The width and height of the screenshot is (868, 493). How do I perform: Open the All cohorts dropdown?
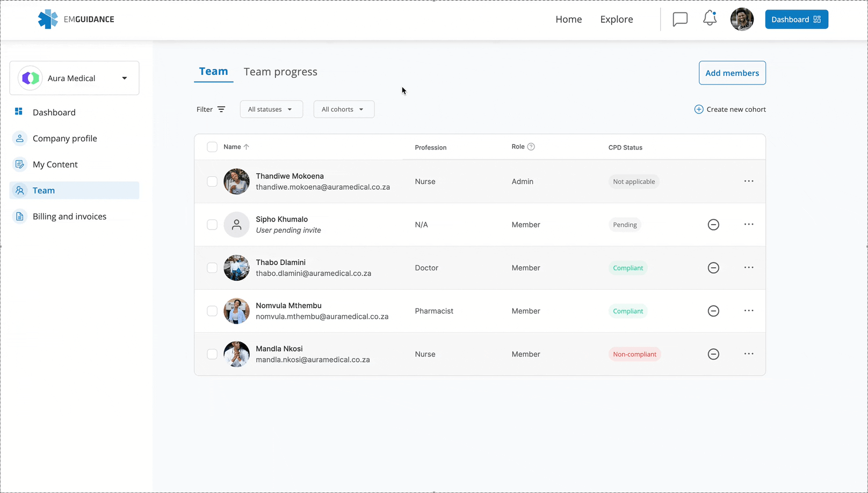click(x=343, y=109)
